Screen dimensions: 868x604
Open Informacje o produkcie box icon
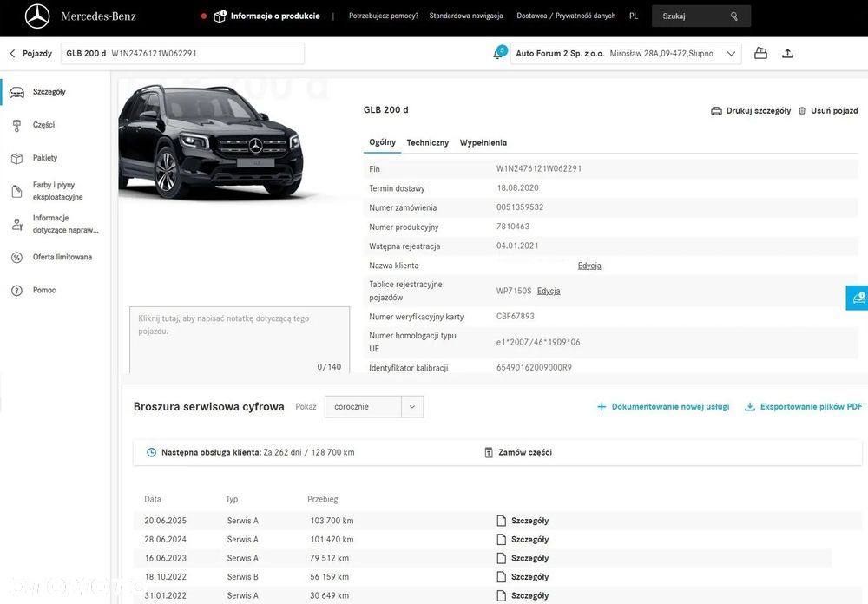(x=220, y=16)
